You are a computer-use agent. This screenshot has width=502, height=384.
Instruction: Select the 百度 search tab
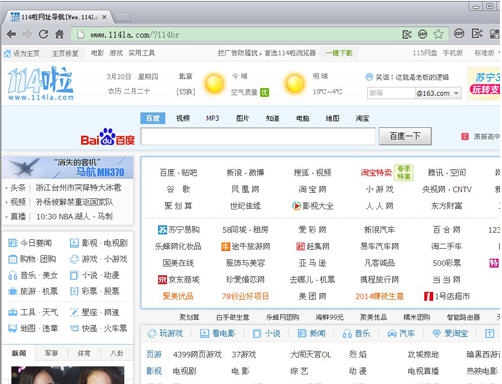[x=153, y=118]
